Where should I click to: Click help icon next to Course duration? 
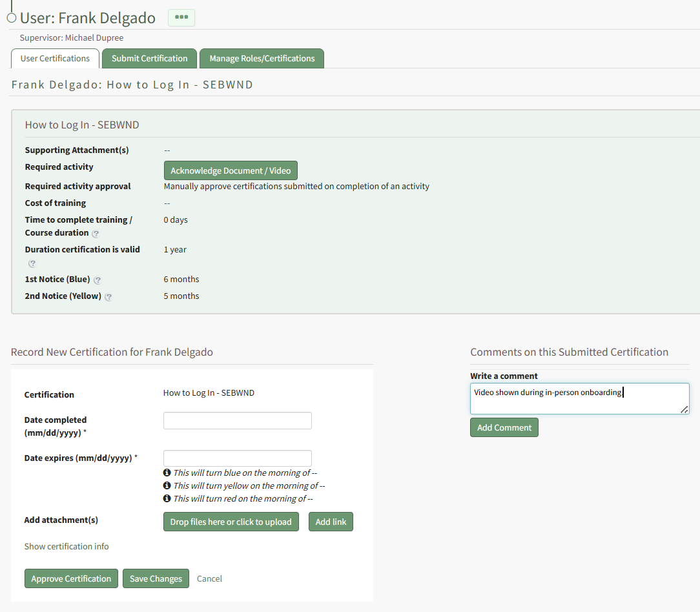[x=96, y=234]
